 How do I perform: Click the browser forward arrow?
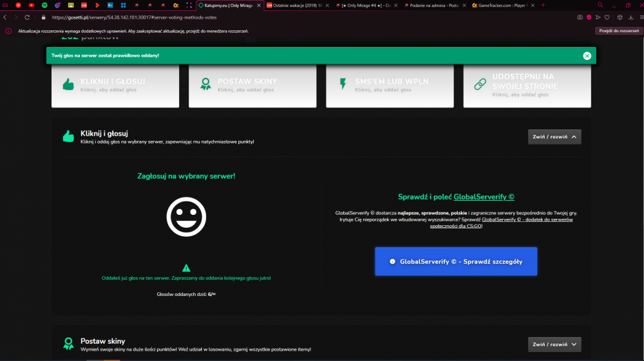15,17
